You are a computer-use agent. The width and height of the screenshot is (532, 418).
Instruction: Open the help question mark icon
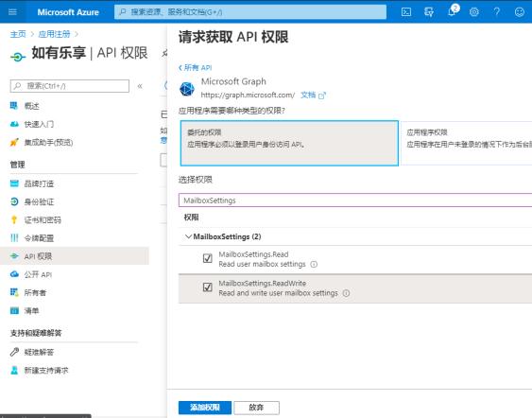click(497, 12)
